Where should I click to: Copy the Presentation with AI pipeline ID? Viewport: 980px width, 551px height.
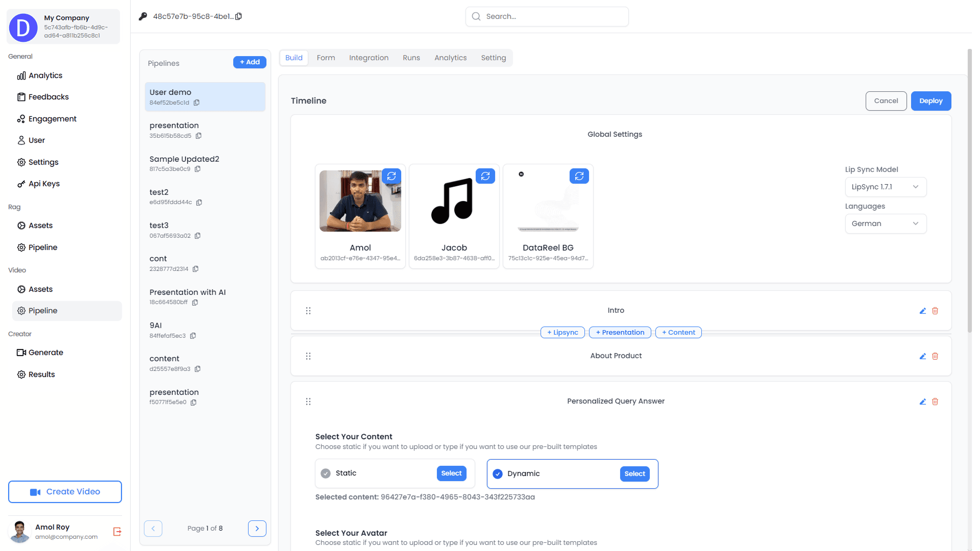pos(195,302)
